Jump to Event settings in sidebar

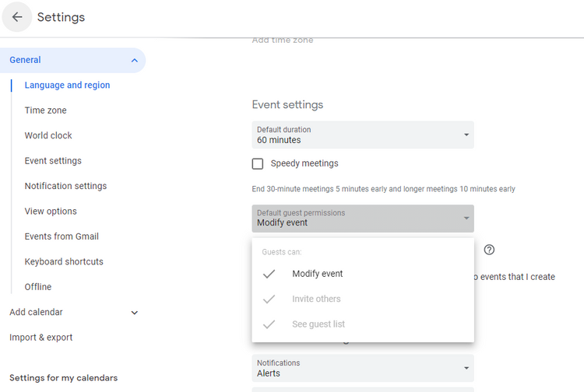53,161
